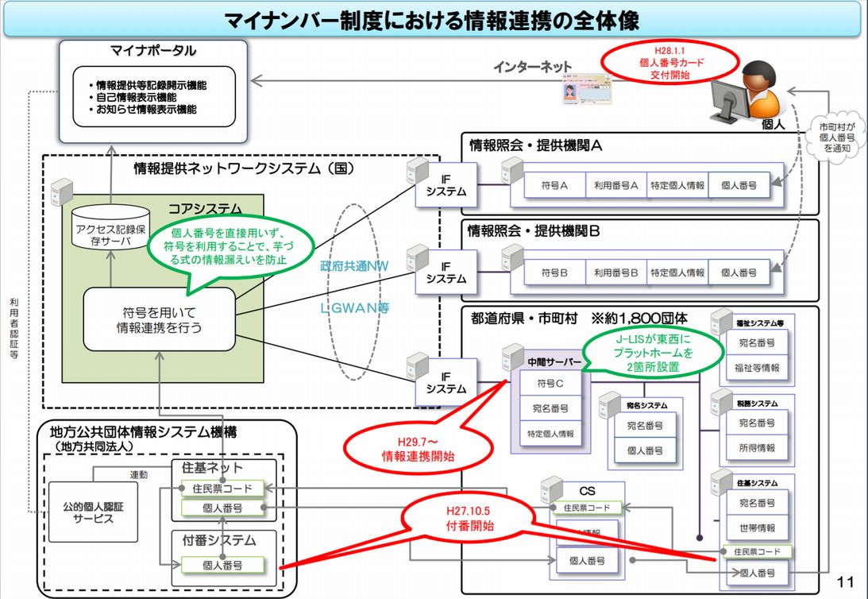Click the 符号B cell
Image resolution: width=868 pixels, height=599 pixels.
[x=554, y=272]
